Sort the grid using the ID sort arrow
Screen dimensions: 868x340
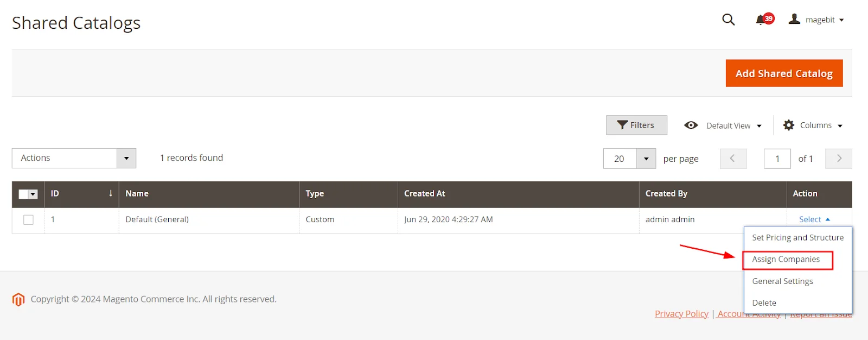pos(110,193)
